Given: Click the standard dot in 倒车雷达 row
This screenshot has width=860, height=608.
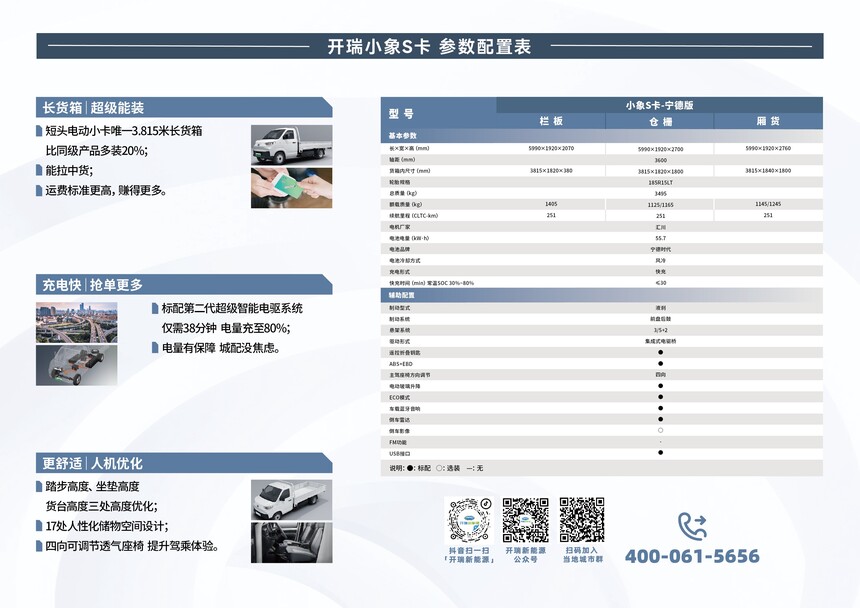Looking at the screenshot, I should 660,419.
